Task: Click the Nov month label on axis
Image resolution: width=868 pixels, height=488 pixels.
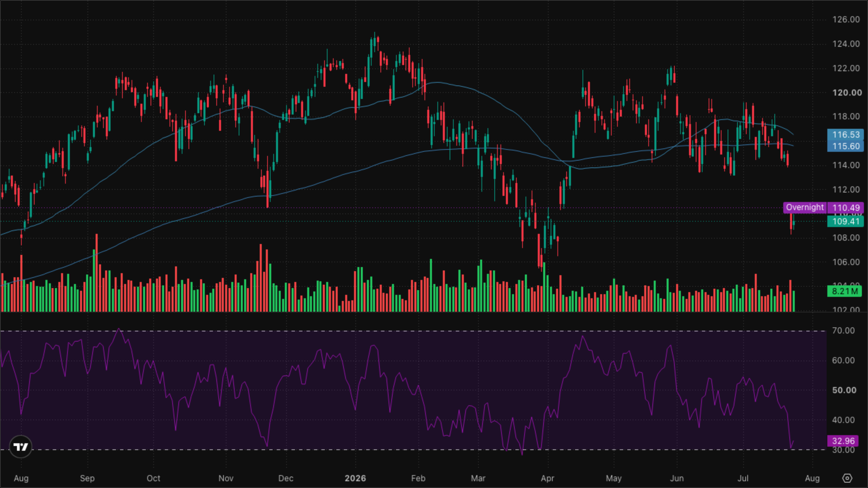Action: (226, 478)
